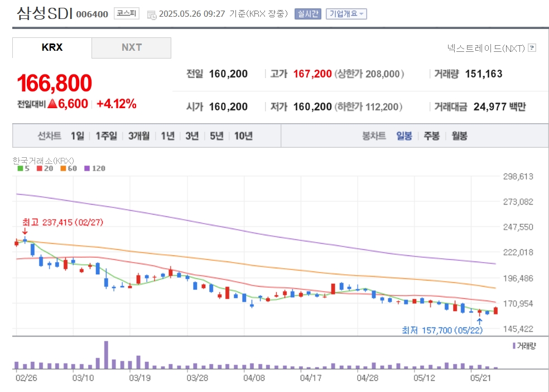The image size is (549, 392).
Task: Click the 거래대금 value 24,977 백만
Action: [x=500, y=107]
